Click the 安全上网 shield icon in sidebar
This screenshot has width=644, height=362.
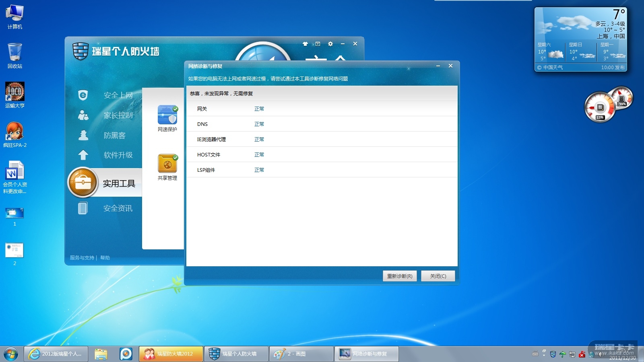pyautogui.click(x=83, y=95)
